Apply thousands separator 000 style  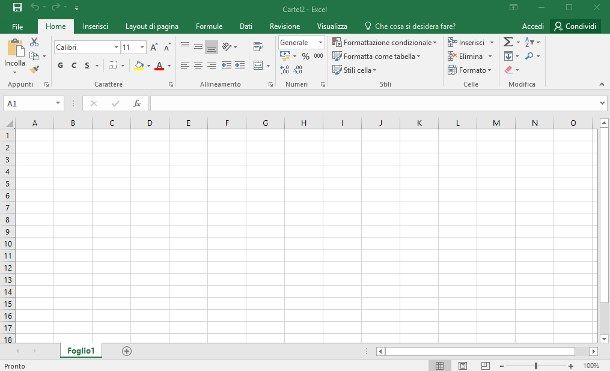318,56
